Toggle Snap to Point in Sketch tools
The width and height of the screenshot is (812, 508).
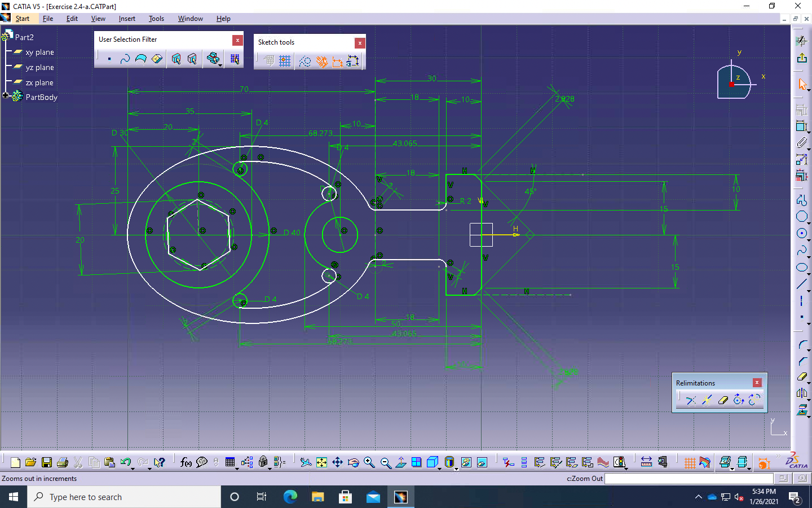coord(285,60)
